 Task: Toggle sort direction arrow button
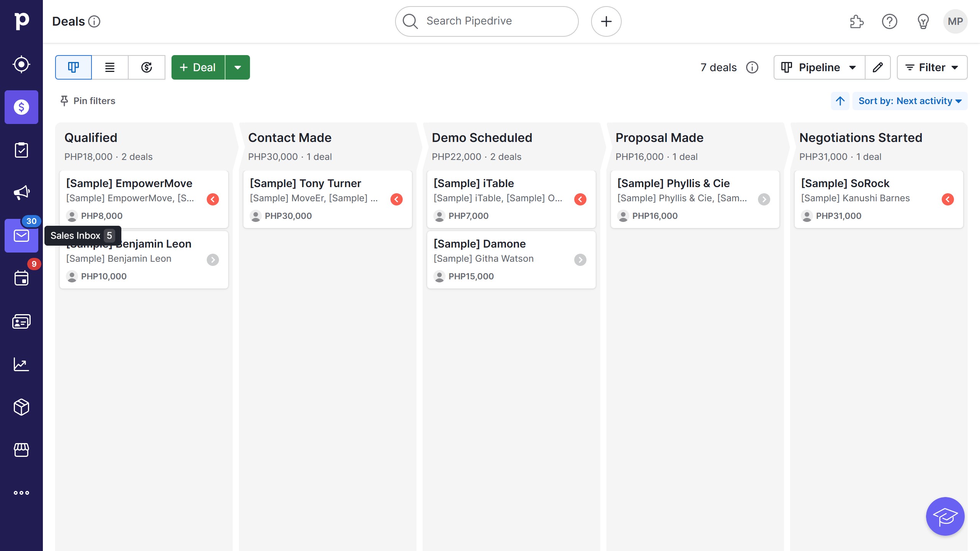(840, 101)
